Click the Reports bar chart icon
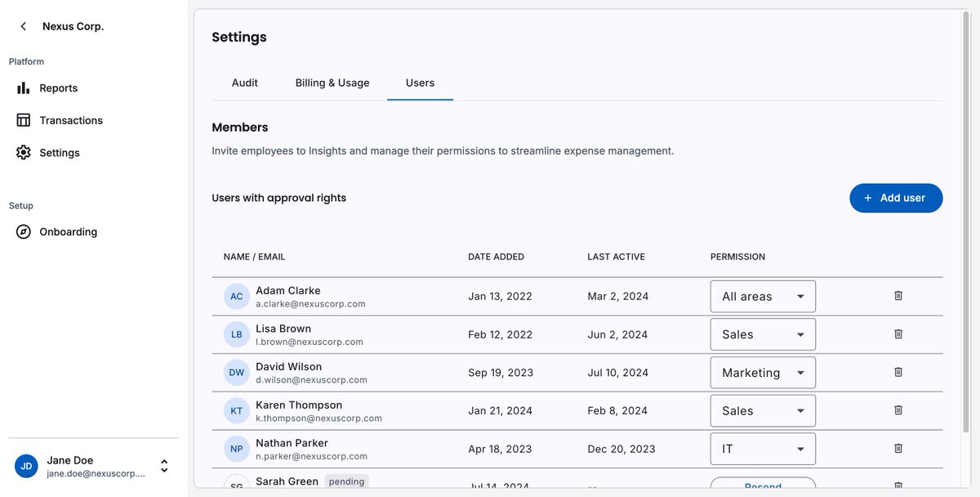980x497 pixels. (x=24, y=87)
